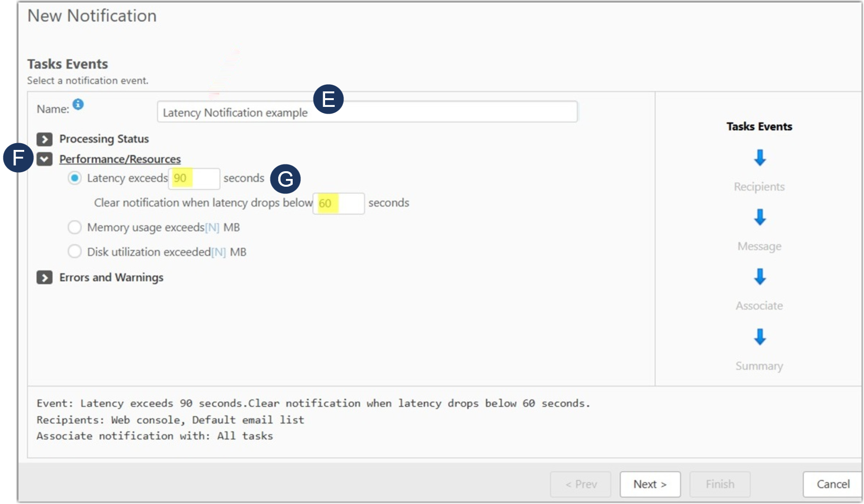Click the blue arrow above the Message step

[760, 217]
